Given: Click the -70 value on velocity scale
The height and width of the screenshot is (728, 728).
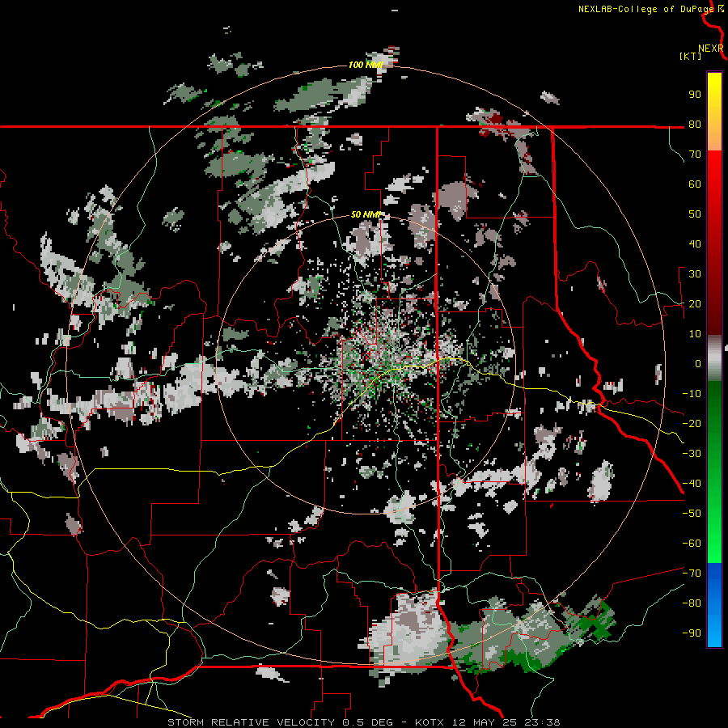Looking at the screenshot, I should [x=692, y=574].
